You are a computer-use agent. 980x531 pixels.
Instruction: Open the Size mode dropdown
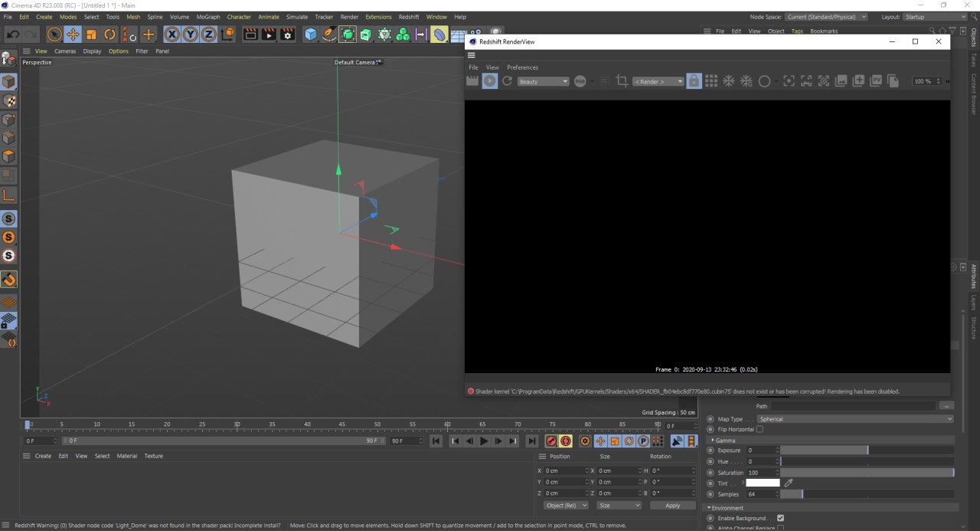(x=619, y=506)
